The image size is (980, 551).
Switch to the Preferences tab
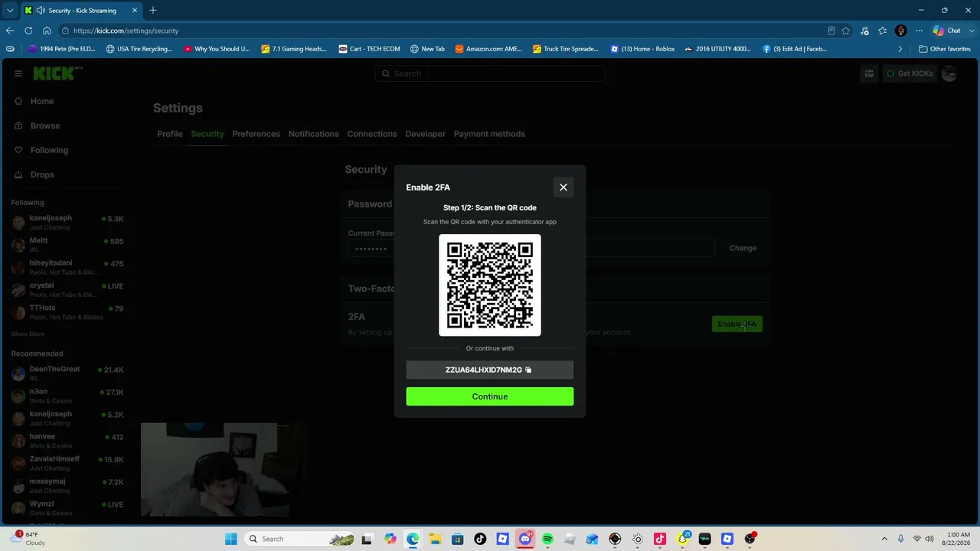click(256, 134)
